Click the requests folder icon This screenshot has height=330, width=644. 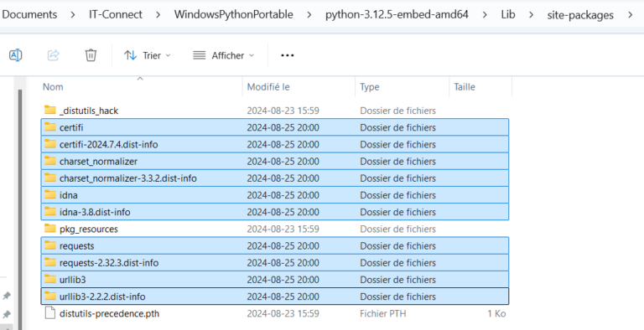(x=50, y=245)
